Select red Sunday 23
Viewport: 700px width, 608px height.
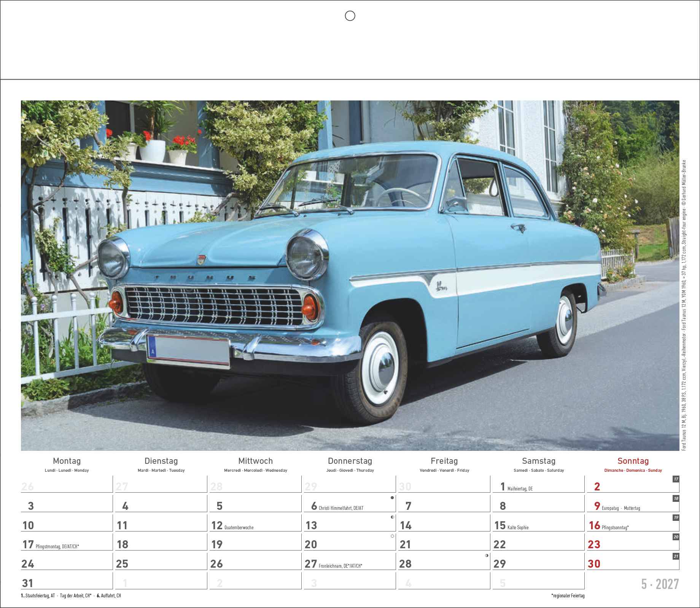[x=633, y=542]
